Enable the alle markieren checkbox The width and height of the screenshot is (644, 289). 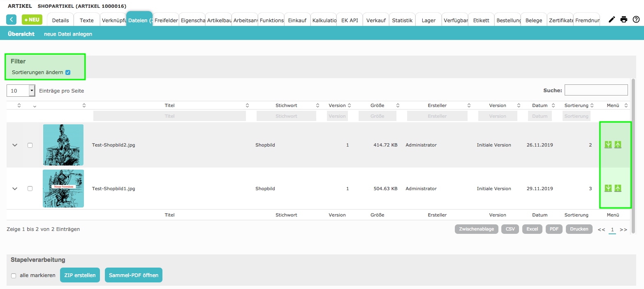pyautogui.click(x=14, y=275)
